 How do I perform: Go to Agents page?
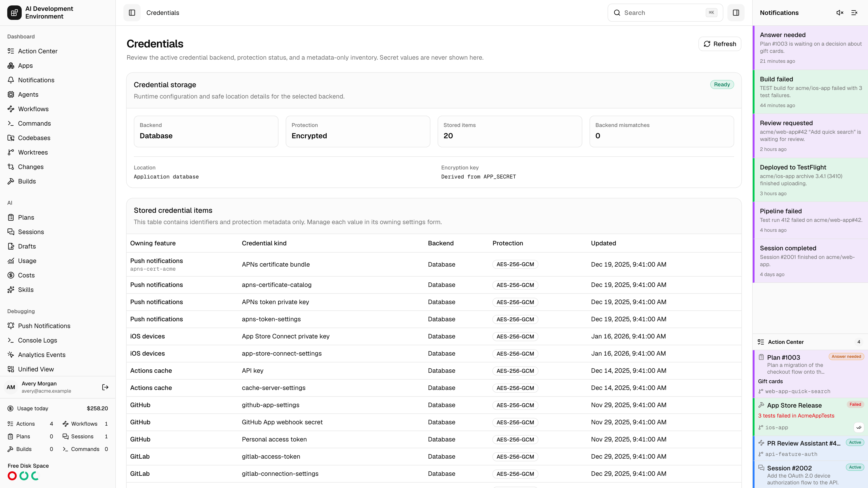58,95
